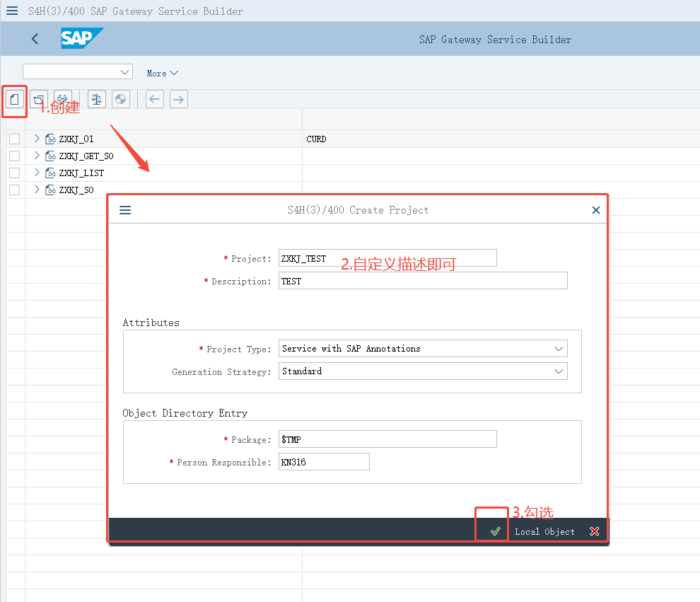
Task: Expand the ZXKJ_GET_SO project node
Action: (x=37, y=156)
